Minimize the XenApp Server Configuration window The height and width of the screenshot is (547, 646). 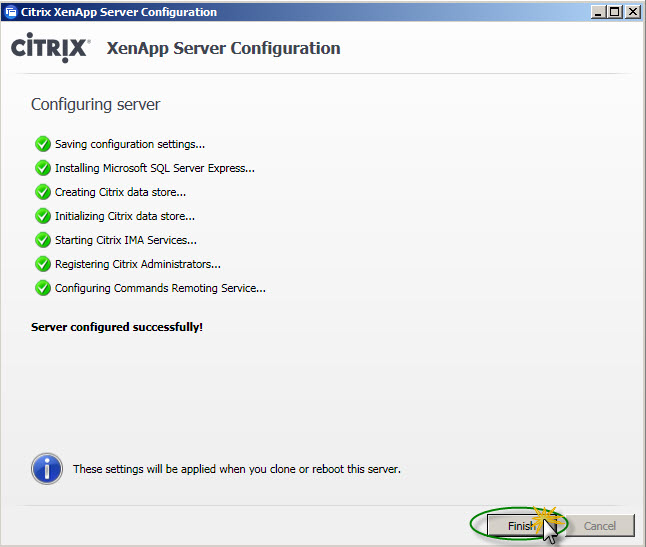coord(598,12)
